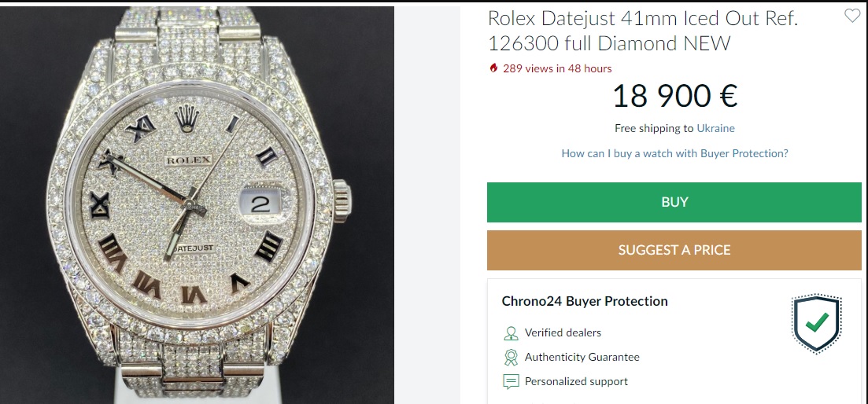The height and width of the screenshot is (404, 868).
Task: Add watch to favorites with heart icon
Action: click(851, 16)
